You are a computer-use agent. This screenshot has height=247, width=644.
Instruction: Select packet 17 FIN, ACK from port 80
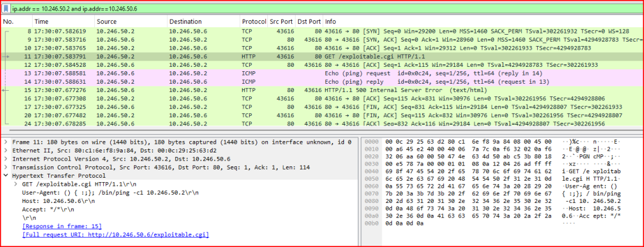[322, 107]
